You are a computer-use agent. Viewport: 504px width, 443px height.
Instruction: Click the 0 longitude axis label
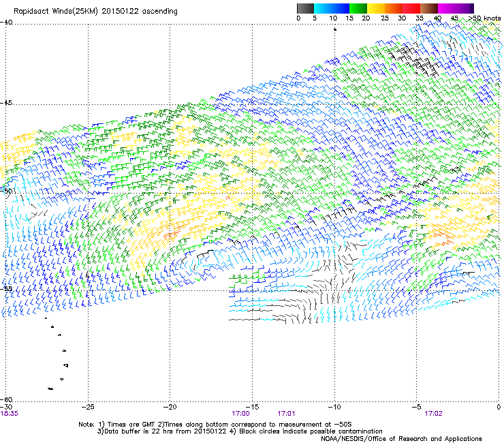pos(499,407)
